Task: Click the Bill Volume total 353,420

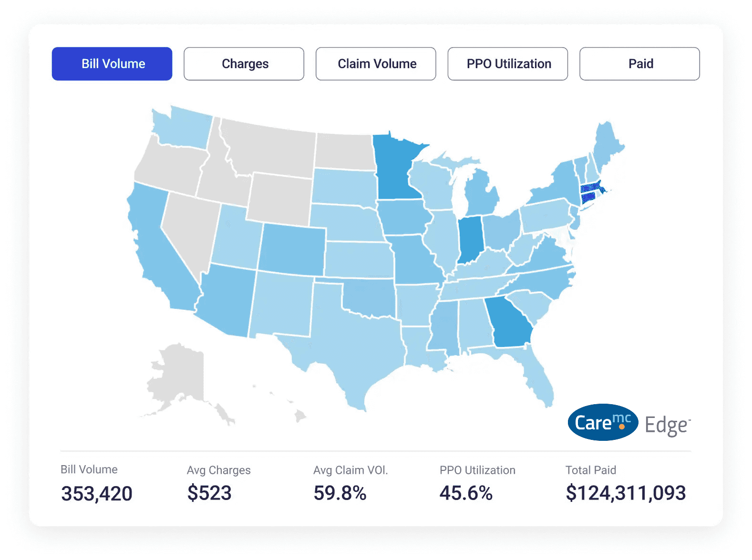Action: click(x=97, y=493)
